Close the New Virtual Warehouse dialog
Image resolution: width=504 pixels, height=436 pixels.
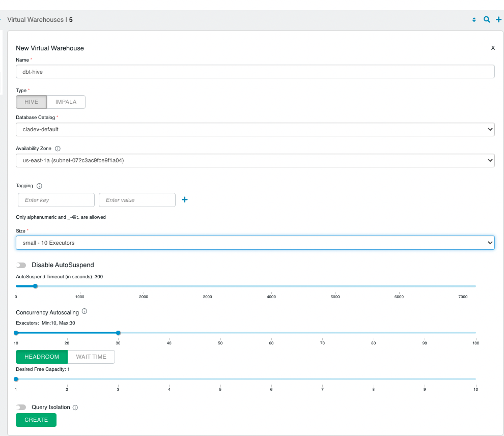(492, 48)
